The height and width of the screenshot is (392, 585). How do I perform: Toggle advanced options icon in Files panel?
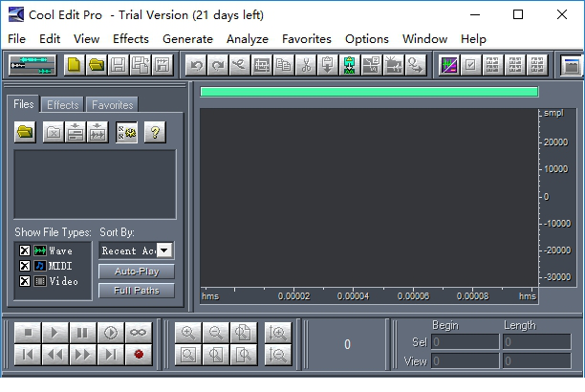126,132
